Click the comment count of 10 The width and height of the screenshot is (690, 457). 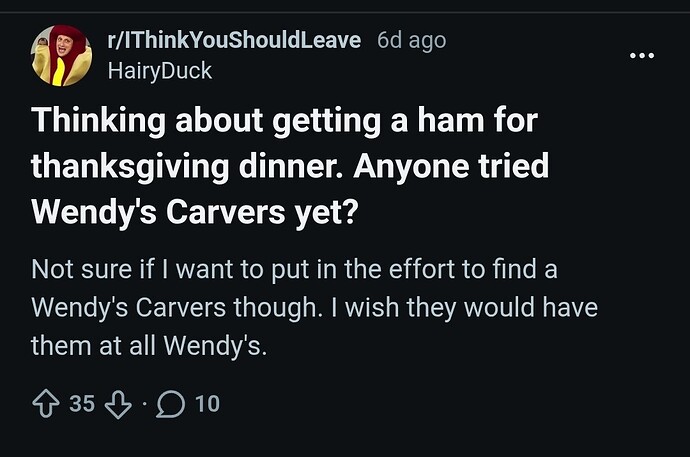207,404
